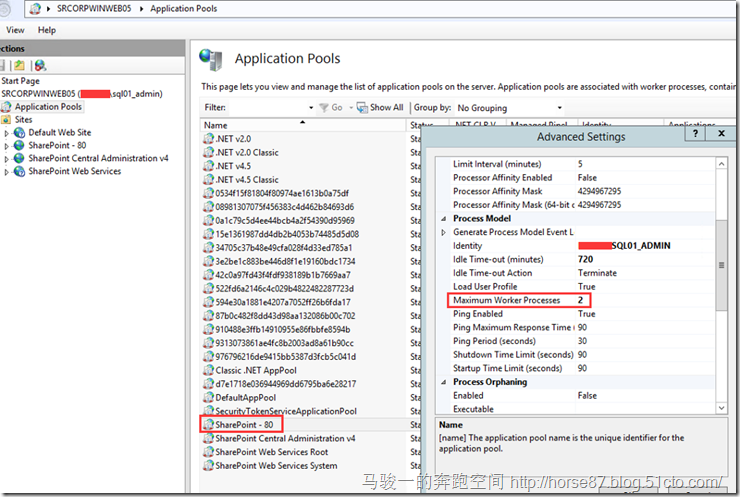
Task: Expand SharePoint - 80 site node
Action: point(6,146)
